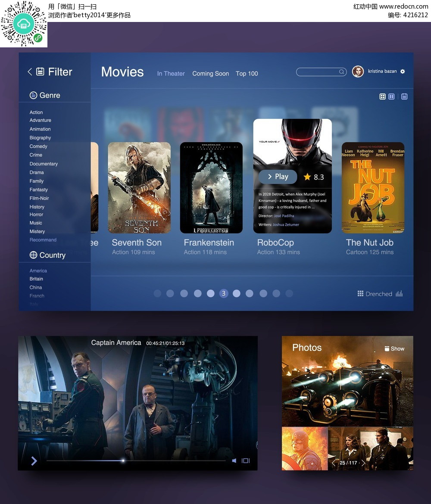Go to previous photo arrow
The image size is (431, 504).
(334, 463)
